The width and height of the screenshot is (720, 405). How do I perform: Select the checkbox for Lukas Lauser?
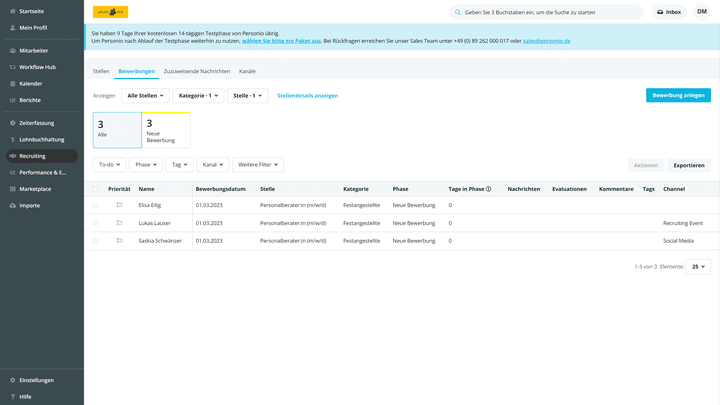96,223
